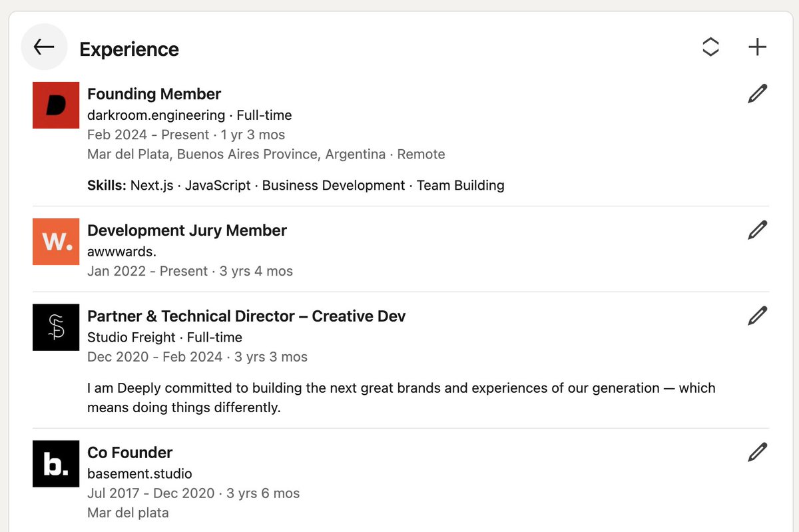
Task: Add new experience with plus icon
Action: [757, 47]
